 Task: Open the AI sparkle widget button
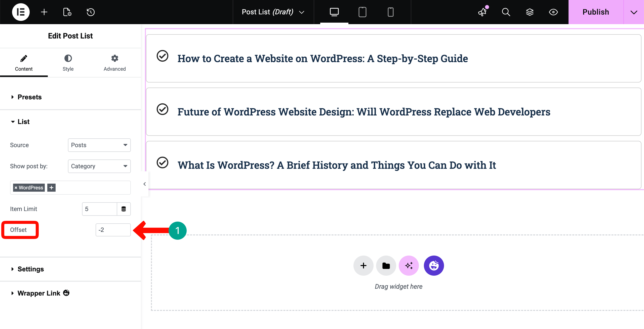pyautogui.click(x=409, y=266)
